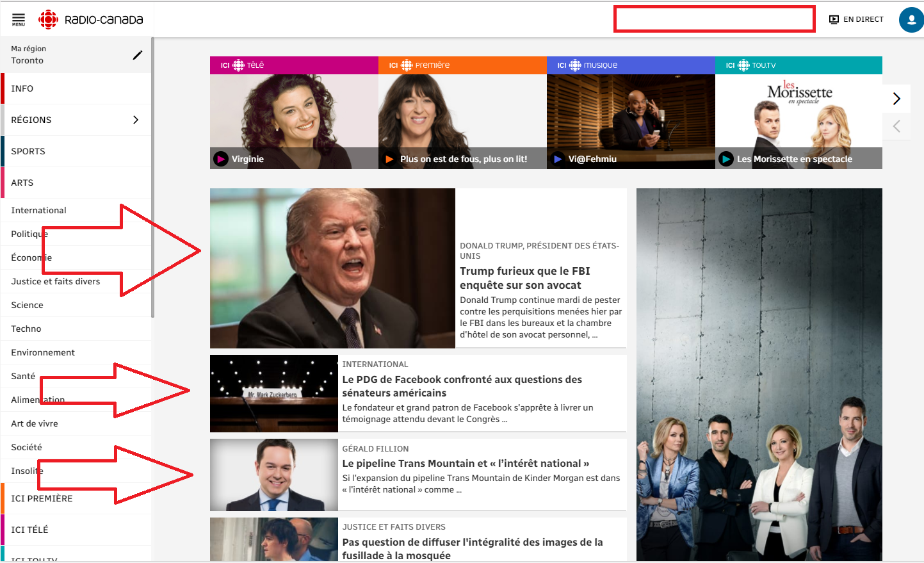924x563 pixels.
Task: Go to ICI PREMIÈRE in the sidebar
Action: (77, 498)
